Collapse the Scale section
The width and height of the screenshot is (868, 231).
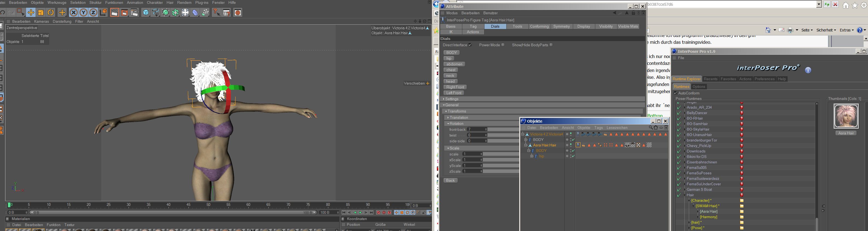pos(448,148)
